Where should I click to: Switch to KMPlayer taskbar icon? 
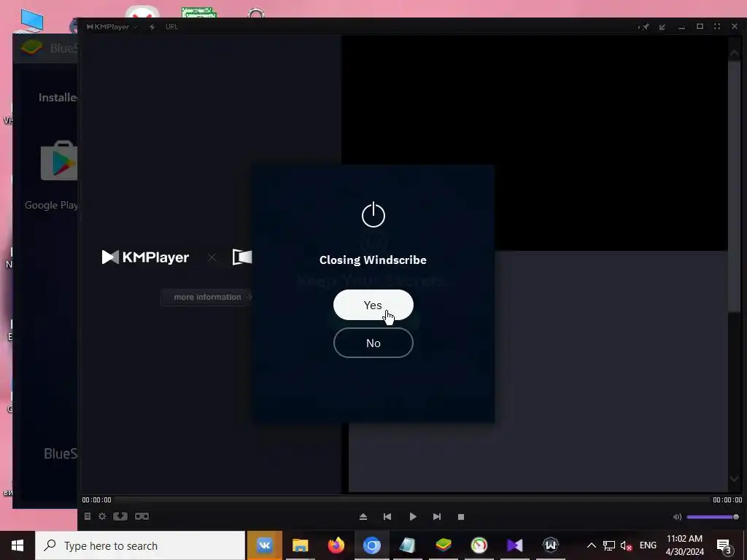pyautogui.click(x=514, y=545)
